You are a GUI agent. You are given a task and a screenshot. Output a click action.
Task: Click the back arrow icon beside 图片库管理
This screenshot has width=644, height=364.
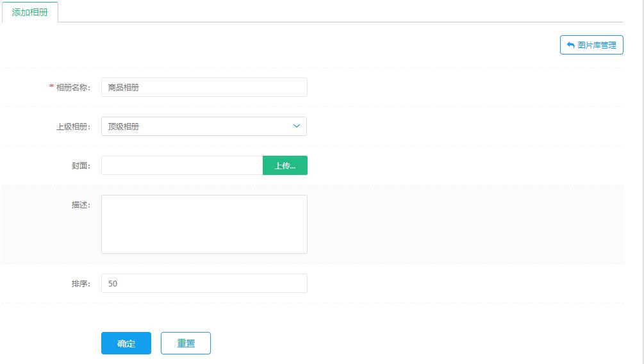tap(570, 45)
